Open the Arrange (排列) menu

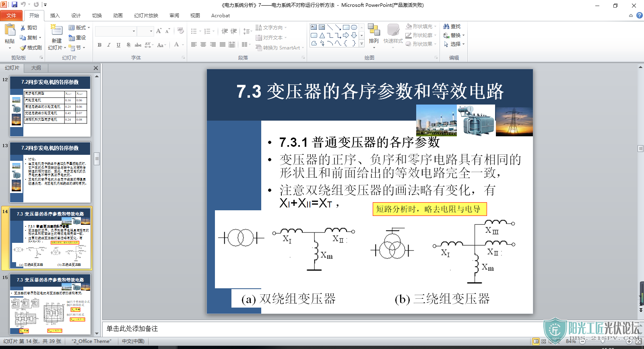[x=374, y=36]
